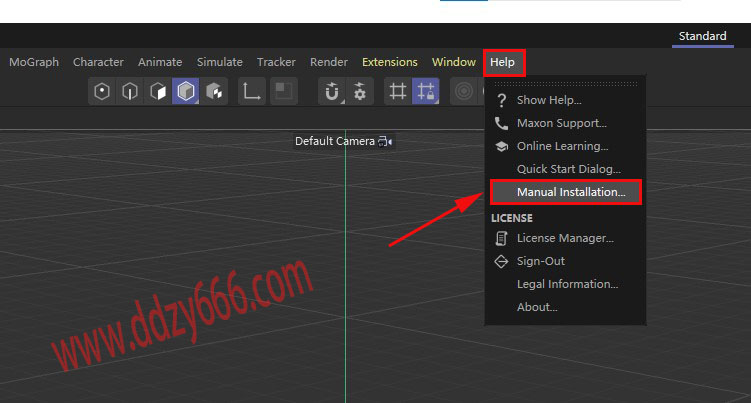Toggle Workplane grid icon
The image size is (751, 403).
click(x=398, y=91)
